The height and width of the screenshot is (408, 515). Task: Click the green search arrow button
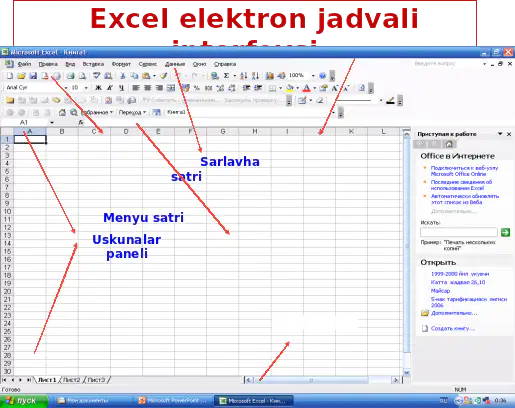(505, 232)
